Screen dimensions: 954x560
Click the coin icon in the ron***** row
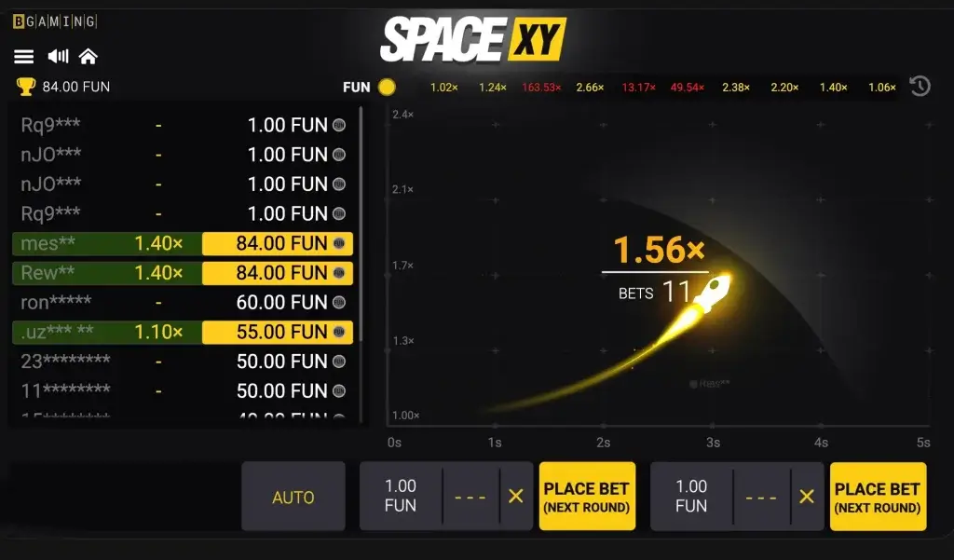(339, 303)
